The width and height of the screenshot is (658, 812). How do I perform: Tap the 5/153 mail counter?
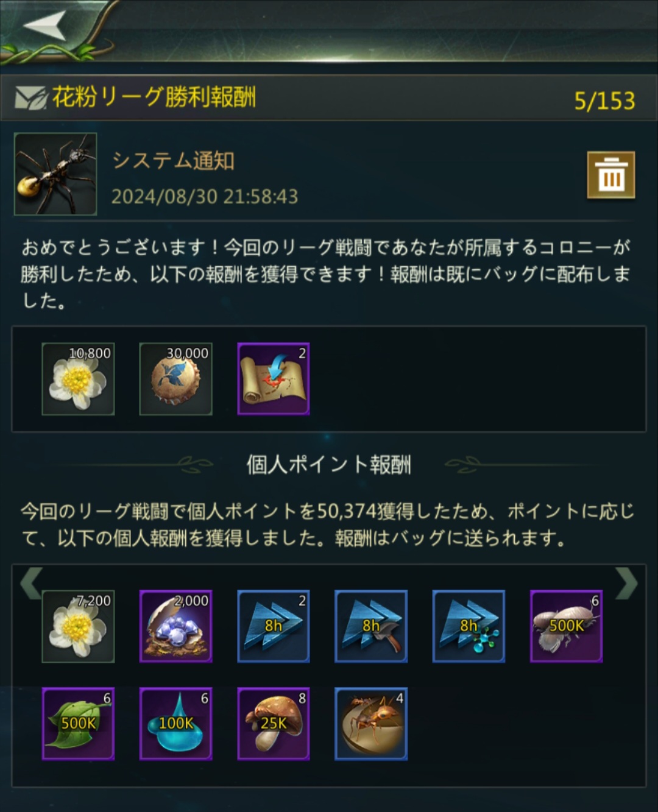click(x=604, y=101)
